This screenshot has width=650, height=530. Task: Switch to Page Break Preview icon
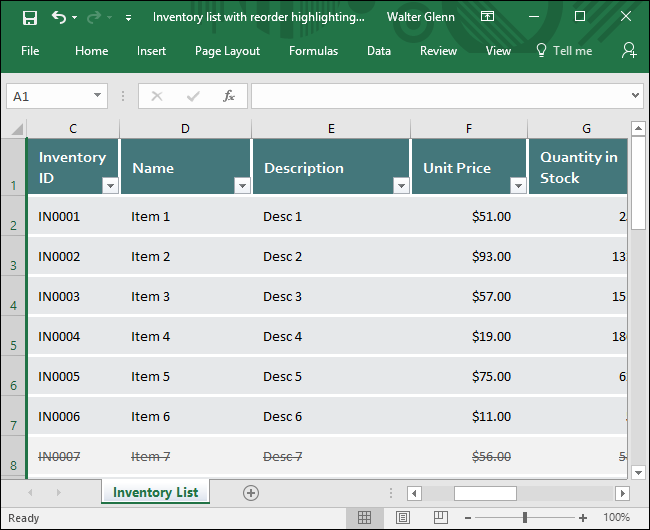[x=438, y=517]
